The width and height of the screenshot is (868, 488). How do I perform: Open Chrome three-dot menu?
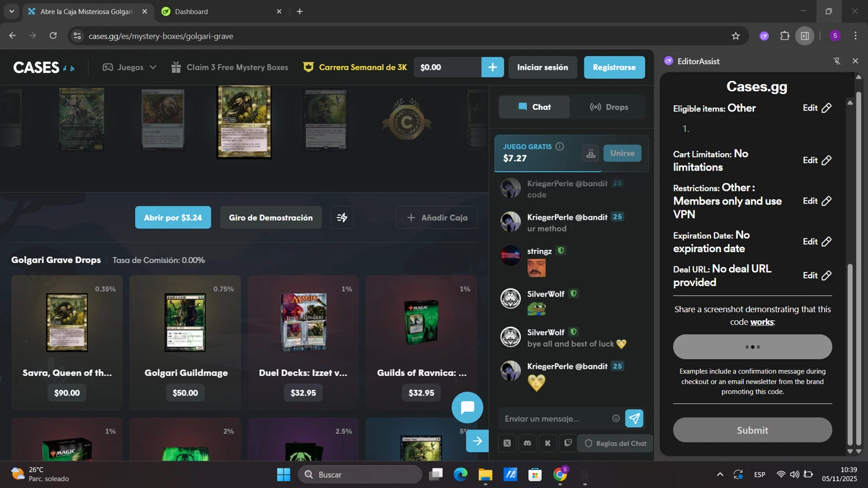coord(855,36)
